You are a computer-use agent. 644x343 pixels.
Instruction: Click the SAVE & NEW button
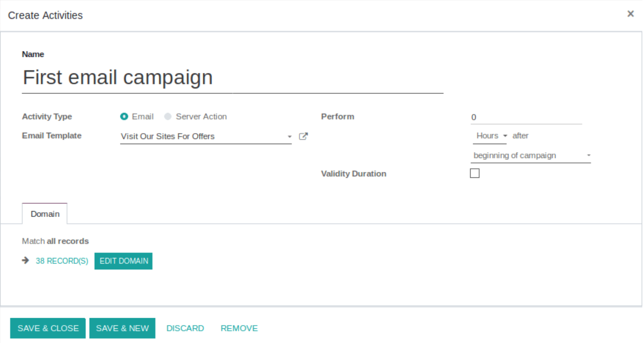click(x=122, y=328)
